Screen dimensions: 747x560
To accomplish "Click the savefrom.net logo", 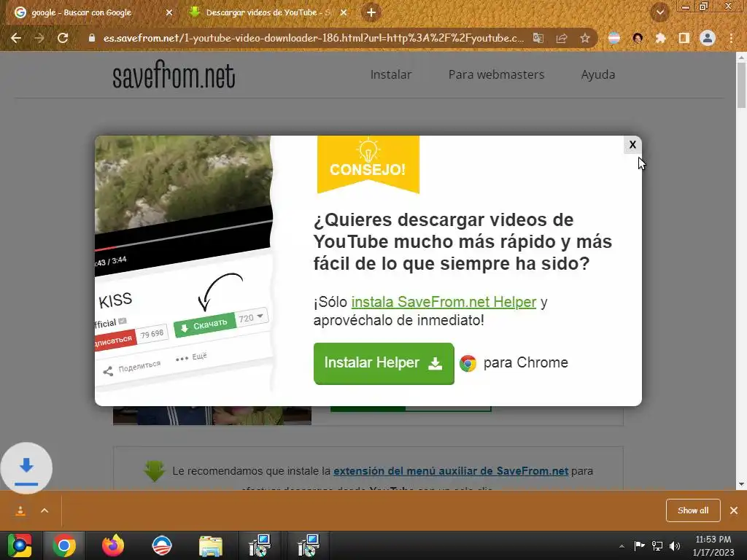I will (x=174, y=75).
